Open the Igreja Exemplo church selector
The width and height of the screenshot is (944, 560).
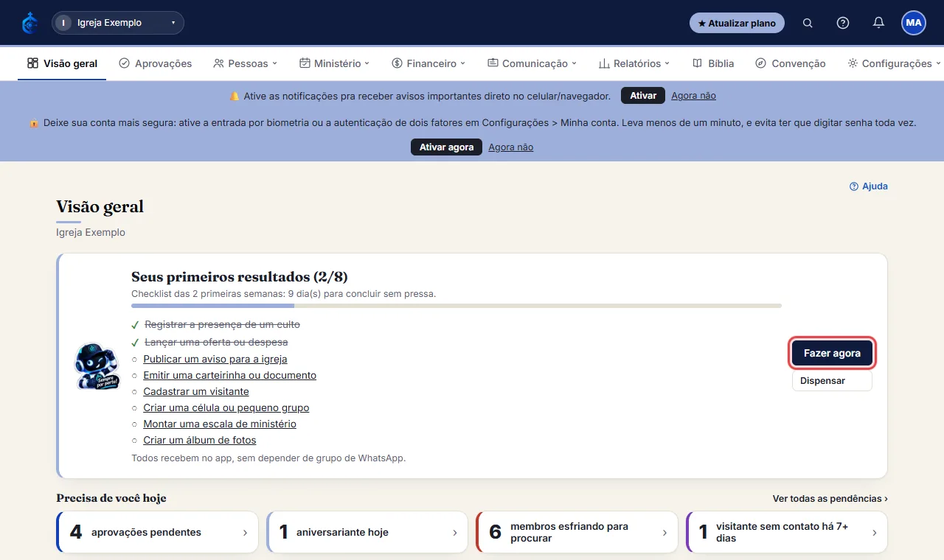click(x=118, y=23)
